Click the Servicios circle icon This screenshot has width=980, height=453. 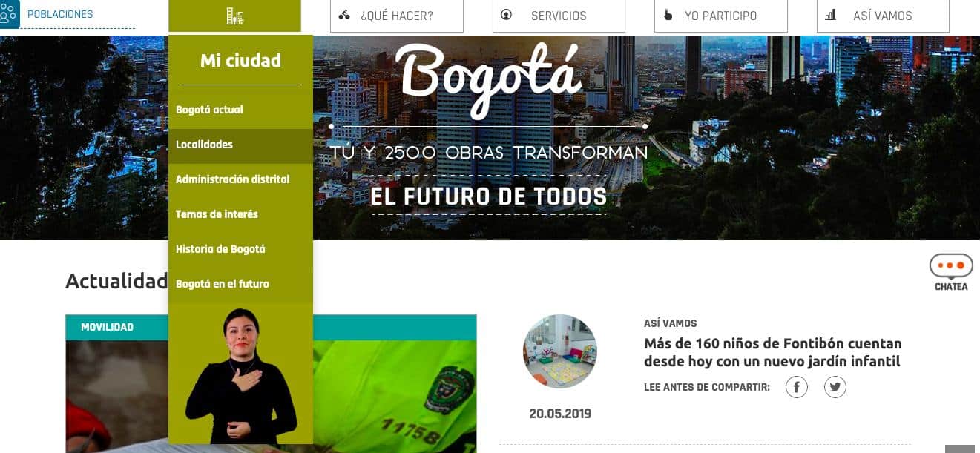click(x=507, y=15)
